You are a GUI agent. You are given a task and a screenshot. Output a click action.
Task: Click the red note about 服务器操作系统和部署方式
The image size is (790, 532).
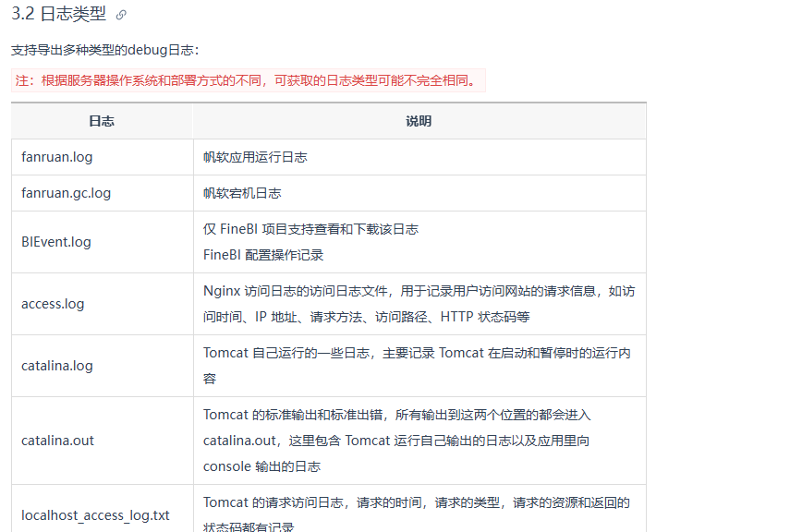click(x=249, y=80)
